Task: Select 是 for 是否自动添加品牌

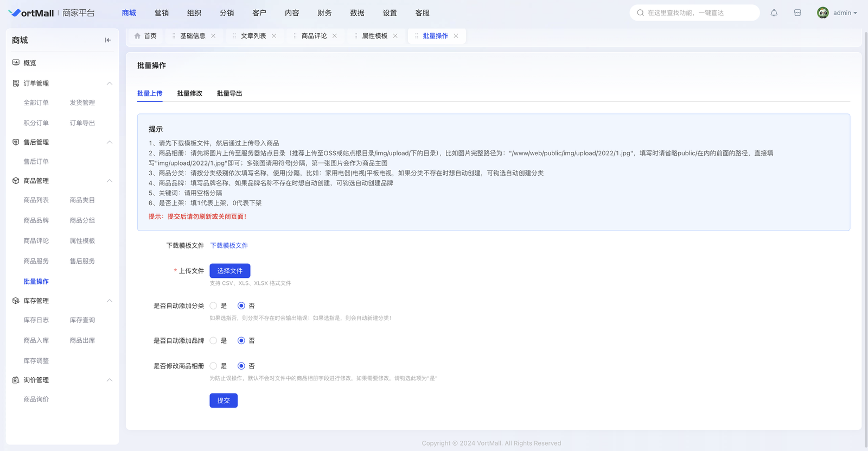Action: pos(213,341)
